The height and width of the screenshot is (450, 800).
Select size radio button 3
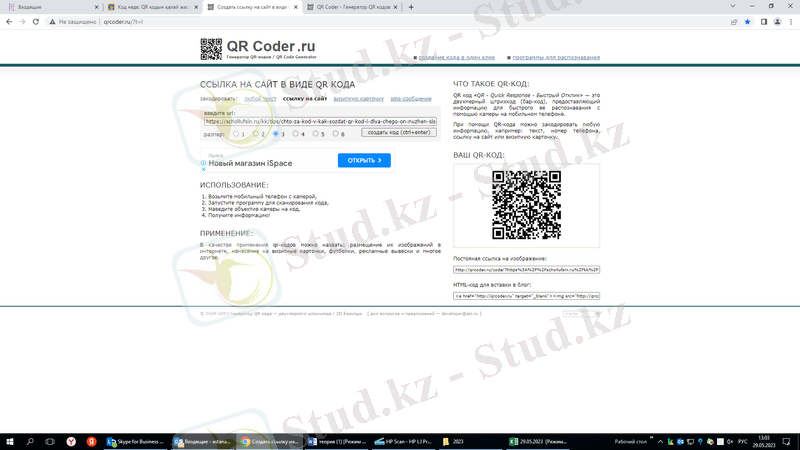pyautogui.click(x=276, y=134)
